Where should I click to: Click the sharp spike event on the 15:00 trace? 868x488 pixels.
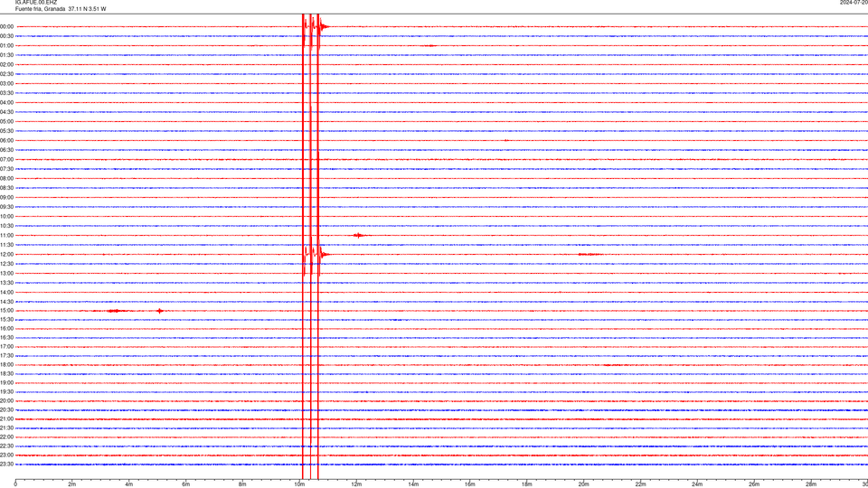(x=159, y=311)
